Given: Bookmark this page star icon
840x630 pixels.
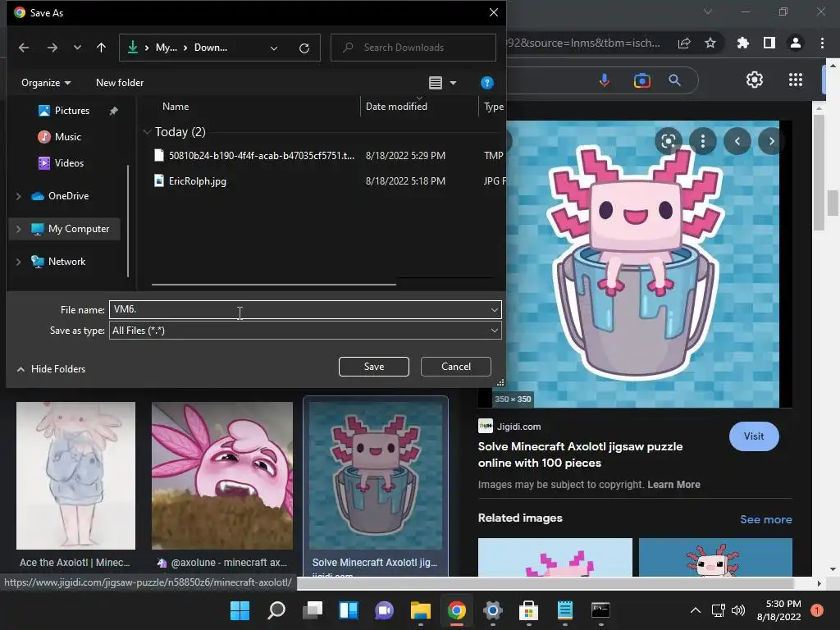Looking at the screenshot, I should coord(710,43).
